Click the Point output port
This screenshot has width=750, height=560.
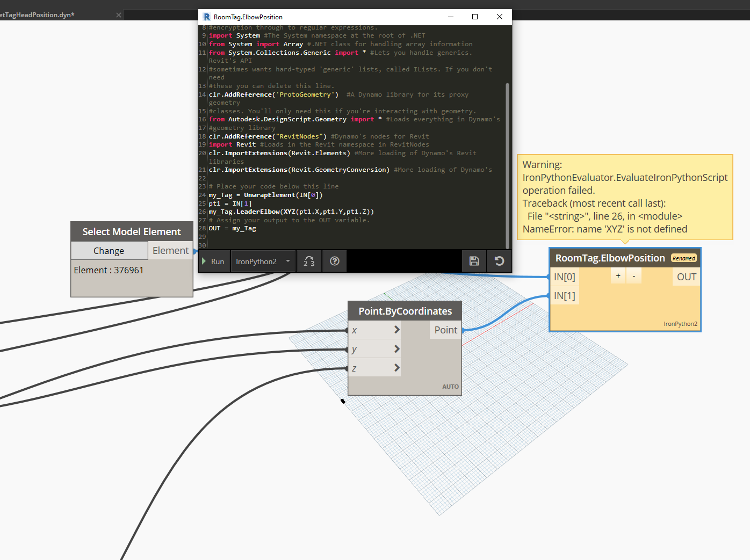click(445, 330)
